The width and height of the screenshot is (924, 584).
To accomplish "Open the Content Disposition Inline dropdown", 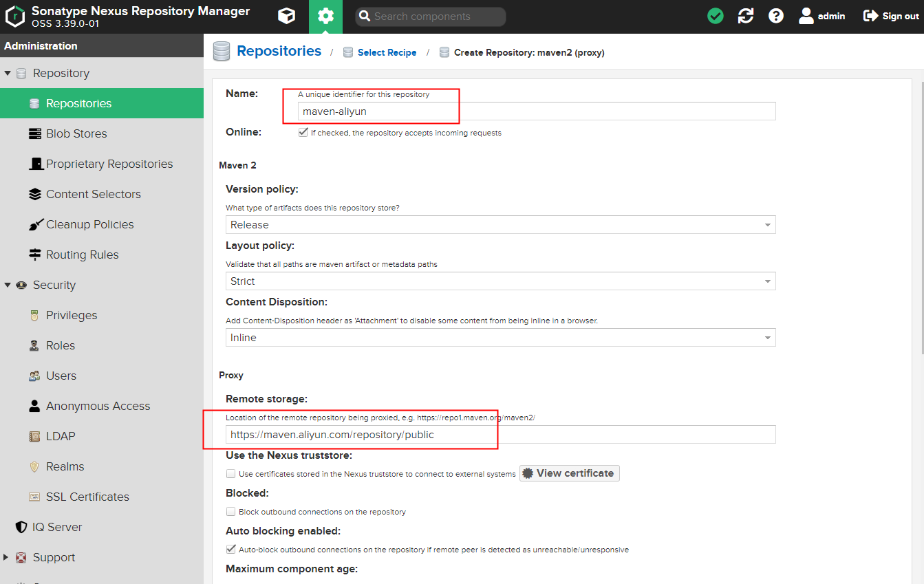I will (500, 338).
